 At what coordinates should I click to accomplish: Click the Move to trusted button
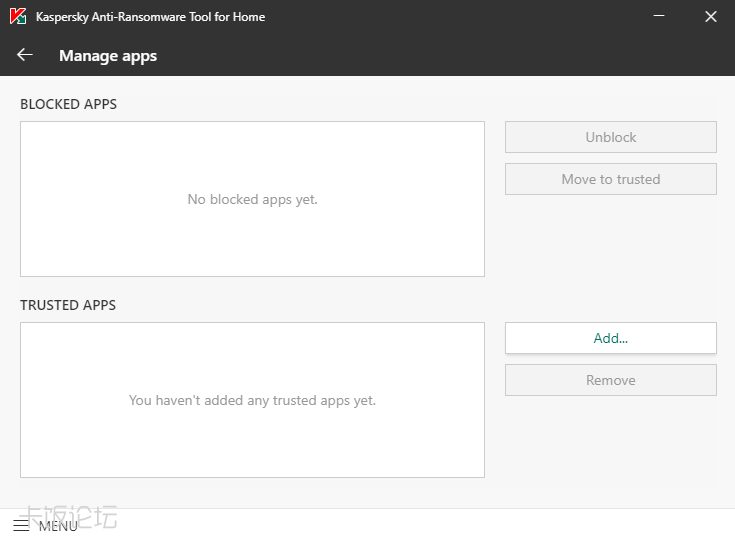[610, 179]
